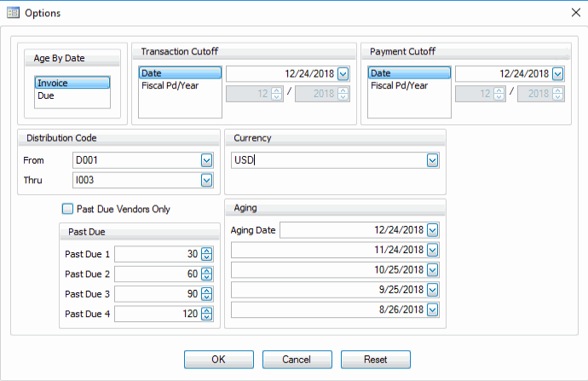Select Invoice in Age By Date list
Screen dimensions: 588x381
pos(72,84)
